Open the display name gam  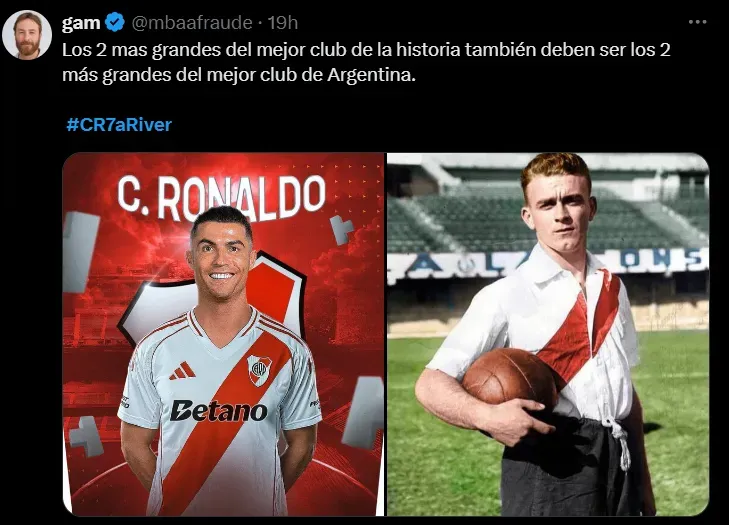coord(81,22)
